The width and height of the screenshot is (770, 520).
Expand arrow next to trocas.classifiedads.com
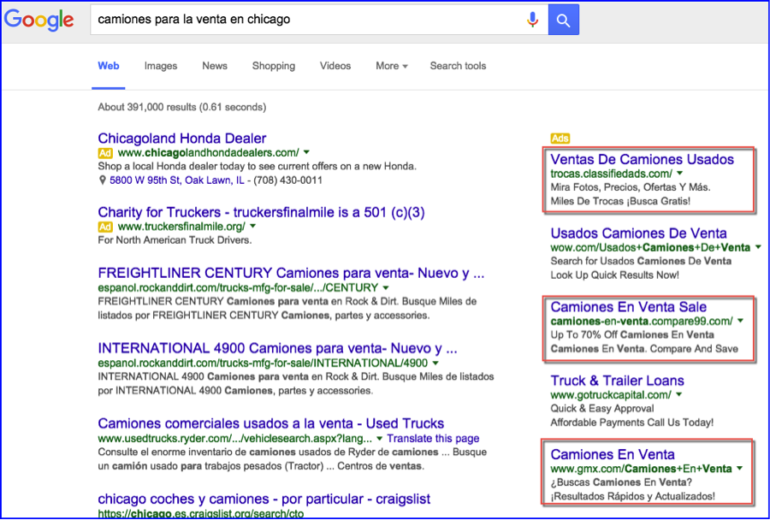tap(680, 173)
